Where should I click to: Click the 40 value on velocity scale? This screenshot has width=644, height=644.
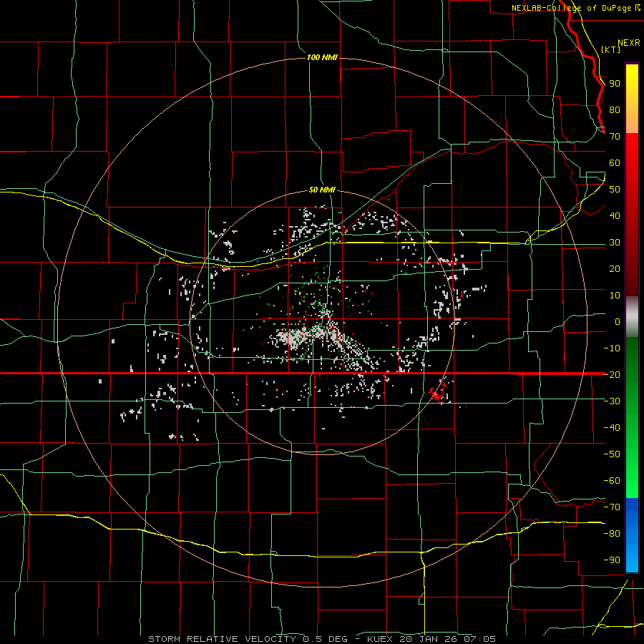coord(615,215)
